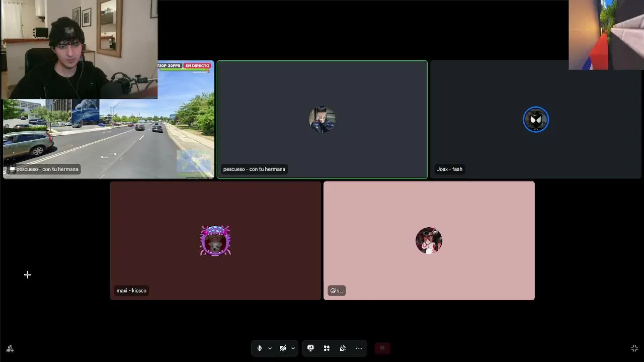The image size is (644, 362).
Task: Select the maxi - kiosco participant tile
Action: pyautogui.click(x=215, y=241)
